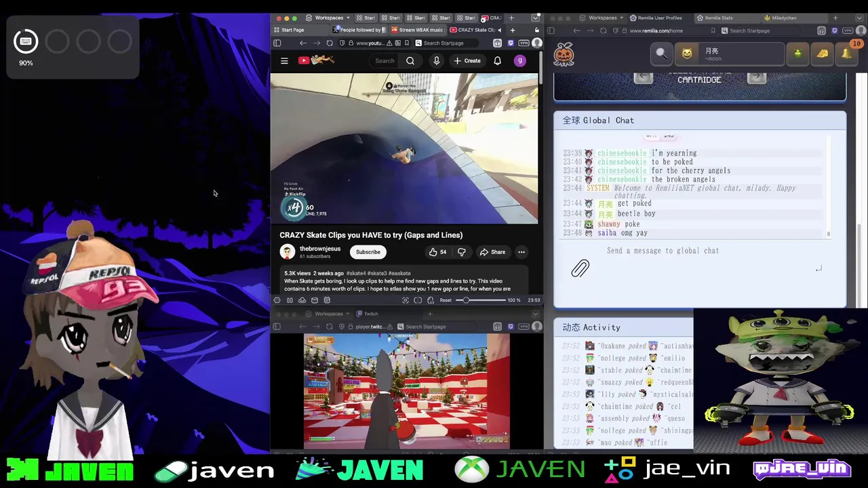This screenshot has height=488, width=868.
Task: Toggle VPN in the Remilia browser window
Action: (x=848, y=30)
